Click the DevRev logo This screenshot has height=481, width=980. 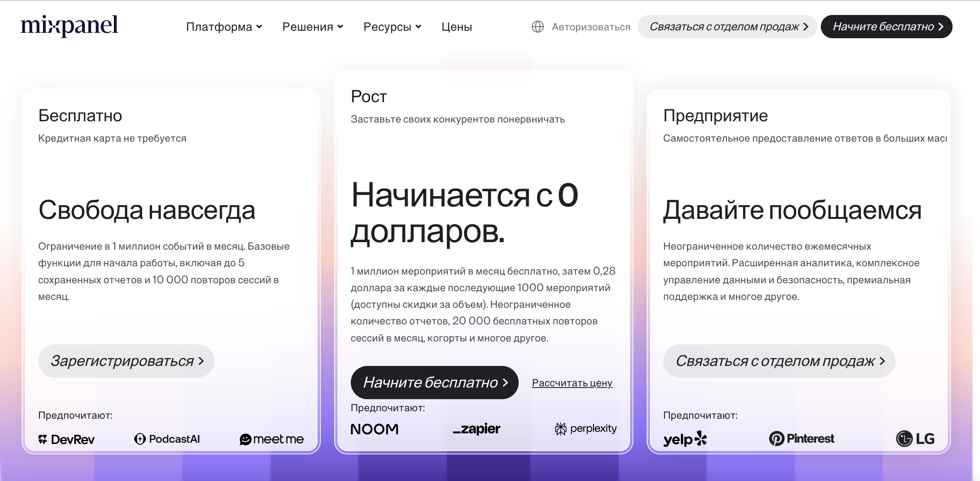coord(66,439)
